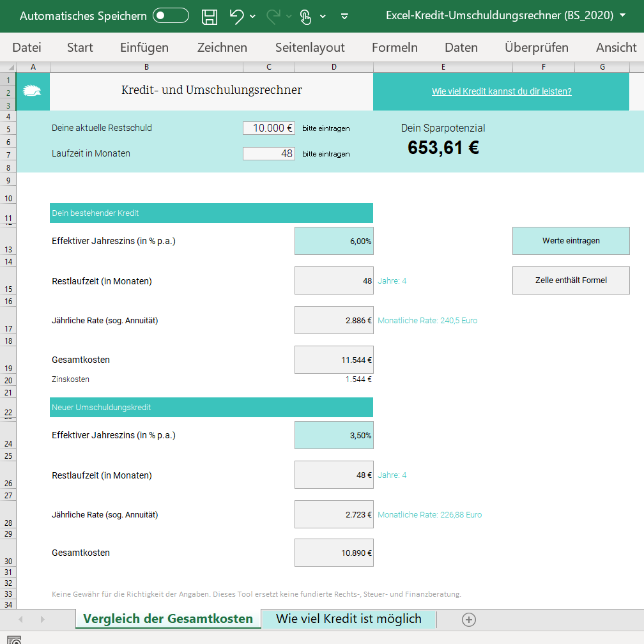Switch to the Start ribbon tab

[80, 47]
